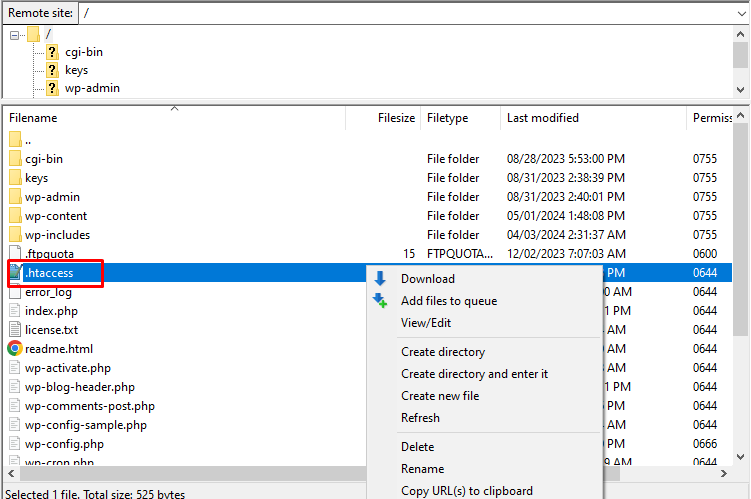The width and height of the screenshot is (751, 499).
Task: Select the wp-includes folder name
Action: 57,235
